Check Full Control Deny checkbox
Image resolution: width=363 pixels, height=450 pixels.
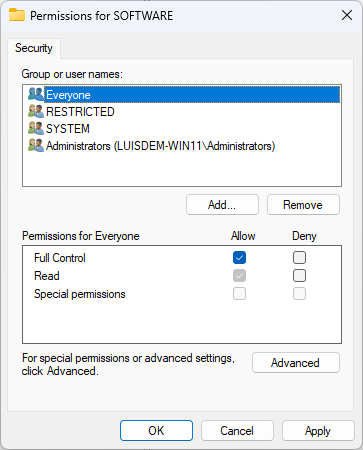[299, 257]
